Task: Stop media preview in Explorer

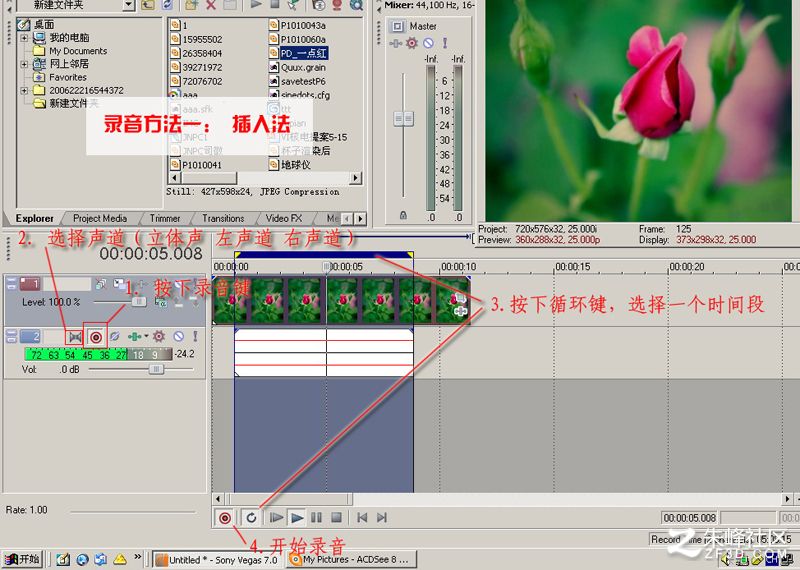Action: tap(274, 5)
